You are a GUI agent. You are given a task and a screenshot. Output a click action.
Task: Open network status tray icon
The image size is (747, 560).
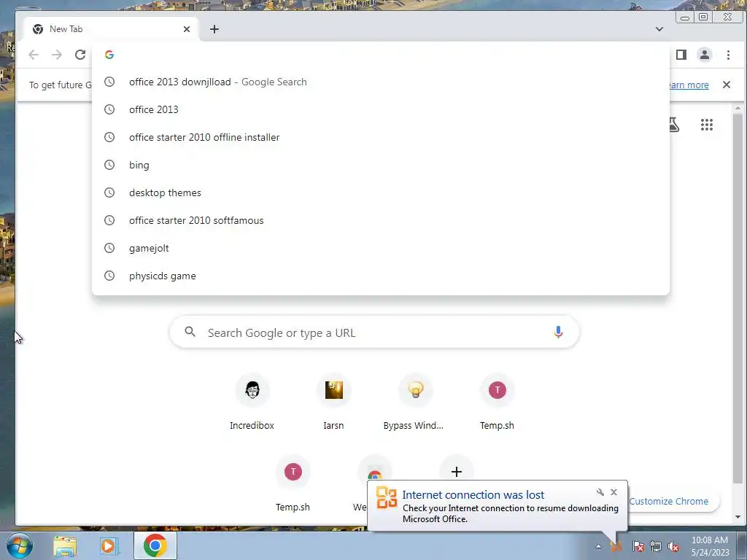point(656,546)
